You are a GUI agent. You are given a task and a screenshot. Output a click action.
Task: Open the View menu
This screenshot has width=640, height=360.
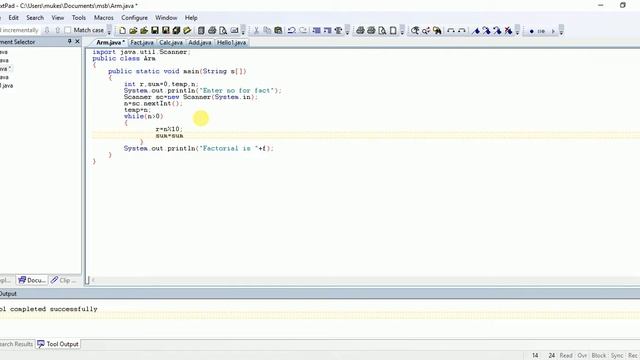click(x=58, y=18)
